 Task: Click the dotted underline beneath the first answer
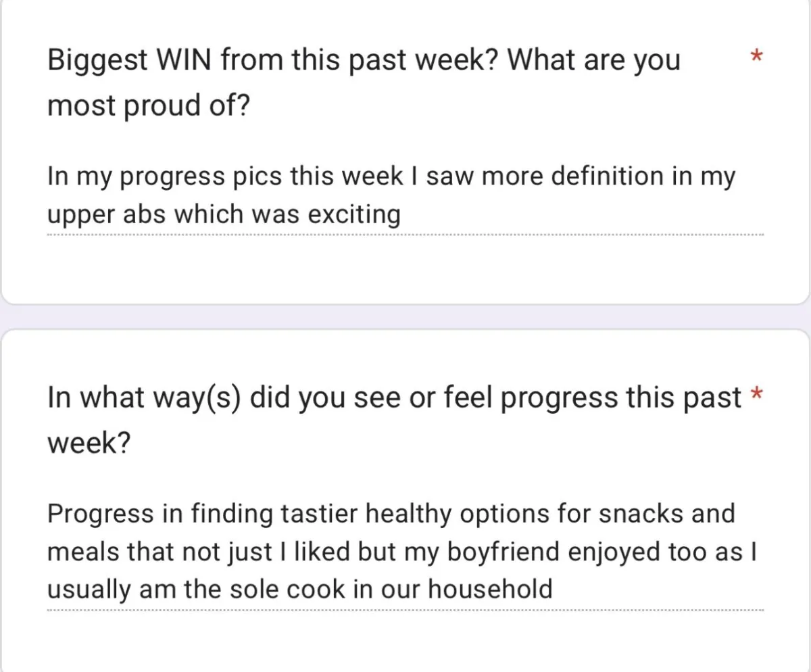405,235
